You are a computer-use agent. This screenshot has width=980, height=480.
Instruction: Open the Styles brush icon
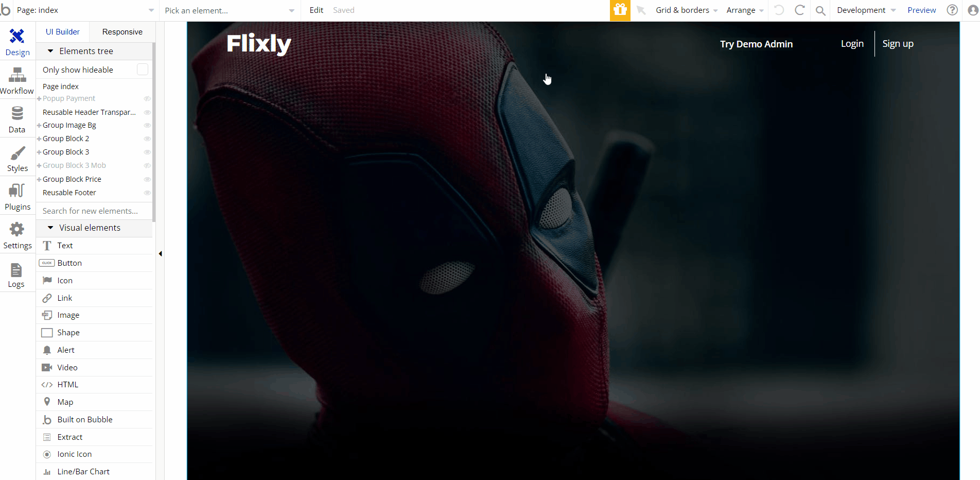[17, 153]
